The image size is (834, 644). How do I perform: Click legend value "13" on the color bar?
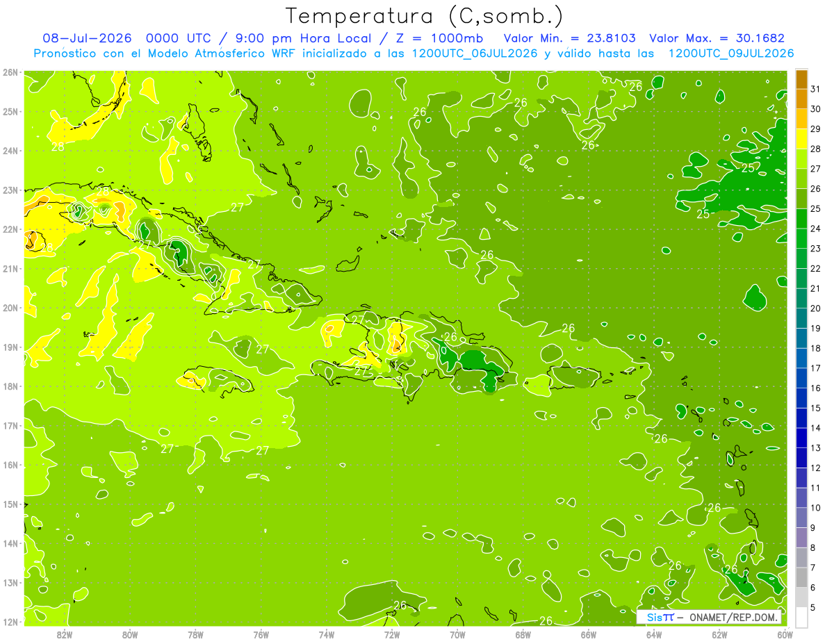(x=816, y=448)
